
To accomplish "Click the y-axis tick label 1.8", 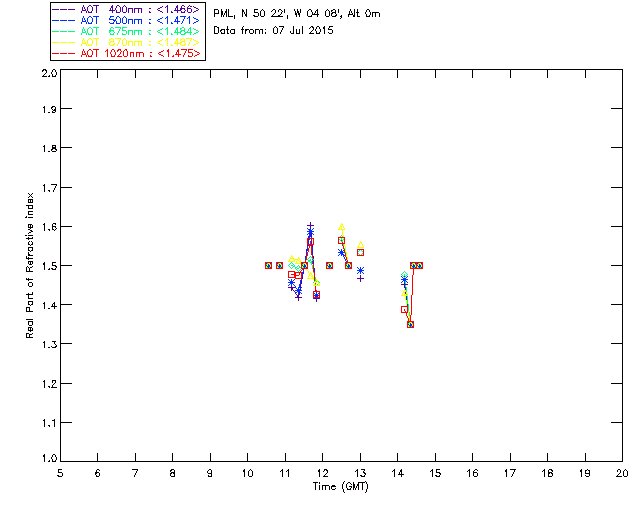I will (x=49, y=148).
